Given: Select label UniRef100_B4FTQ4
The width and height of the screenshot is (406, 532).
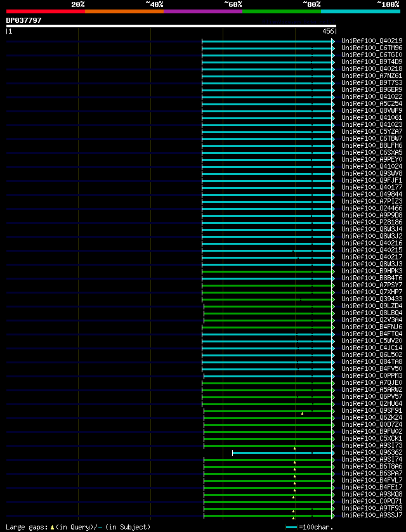Looking at the screenshot, I should pos(372,334).
